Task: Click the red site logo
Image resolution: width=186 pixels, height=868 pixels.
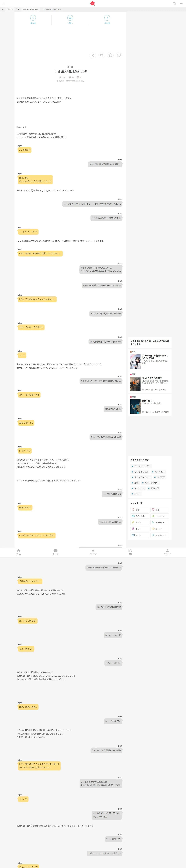Action: [x=93, y=3]
